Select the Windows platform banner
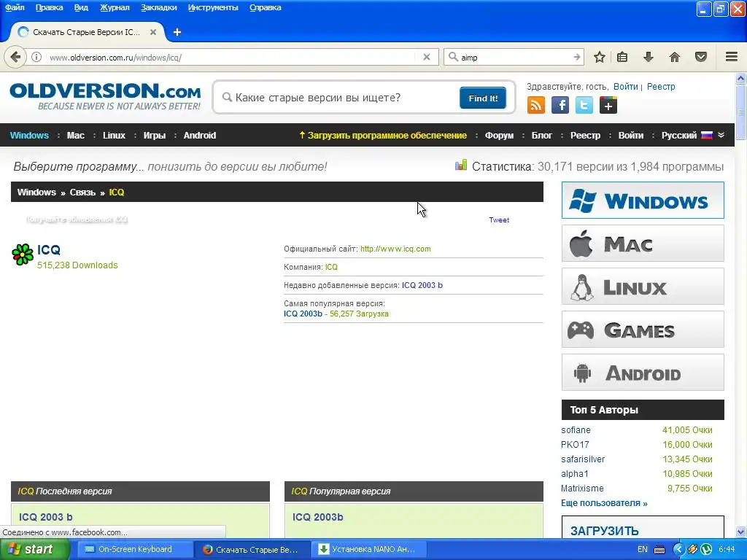This screenshot has height=560, width=747. coord(643,200)
